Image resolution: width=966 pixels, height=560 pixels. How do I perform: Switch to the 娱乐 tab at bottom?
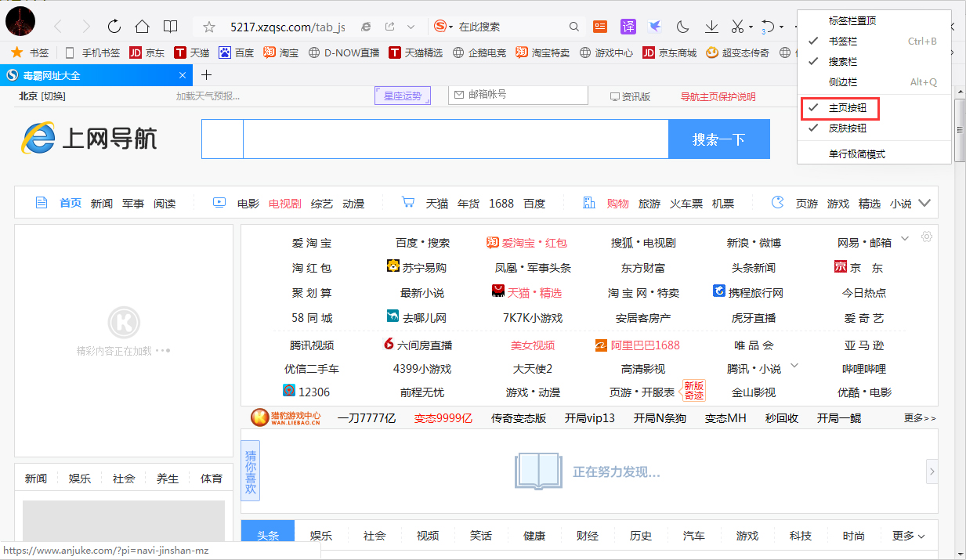[321, 535]
